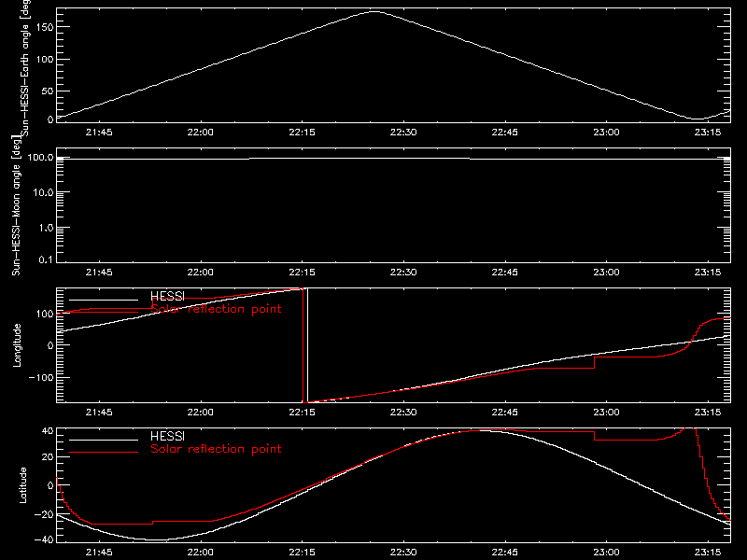The width and height of the screenshot is (747, 560).
Task: Click 23:00 under the Longitude plot
Action: [x=606, y=413]
